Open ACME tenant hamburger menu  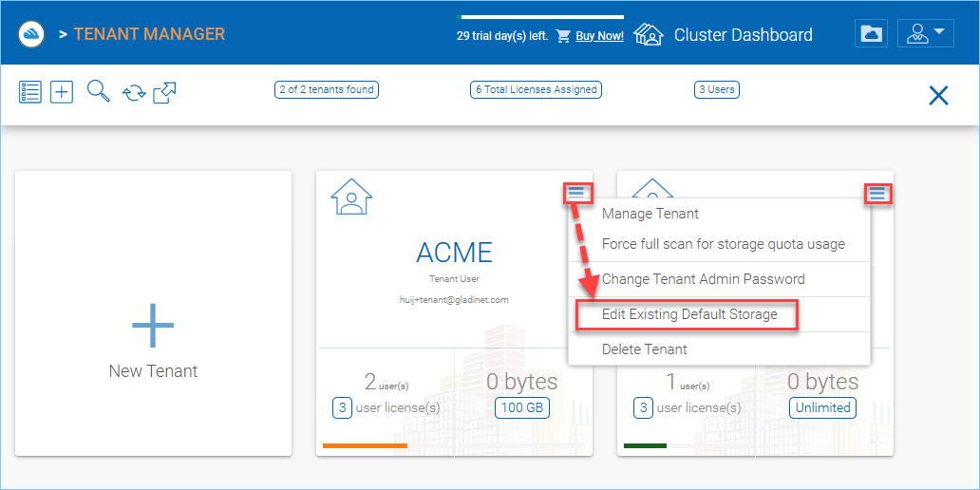click(x=575, y=193)
